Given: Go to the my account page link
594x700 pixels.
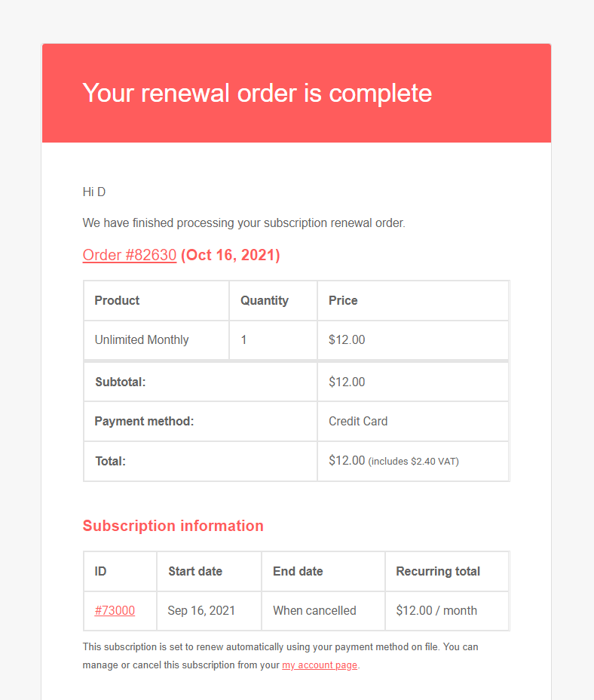Looking at the screenshot, I should [320, 665].
